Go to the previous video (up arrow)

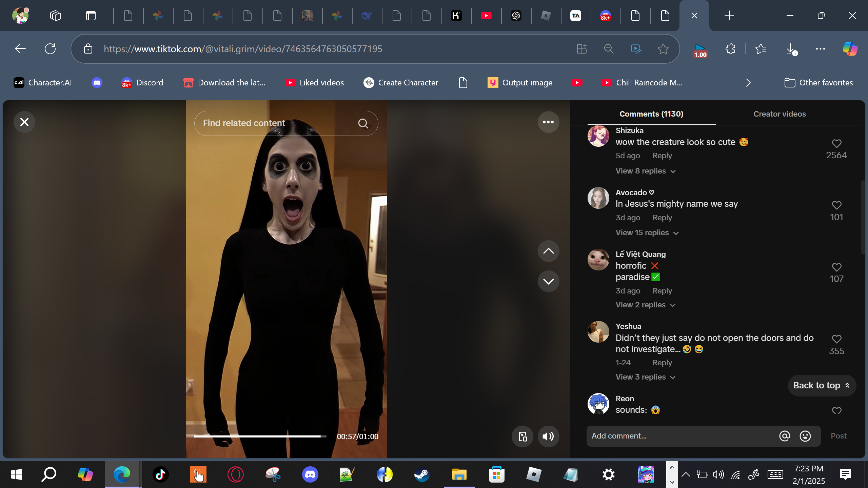(x=548, y=251)
